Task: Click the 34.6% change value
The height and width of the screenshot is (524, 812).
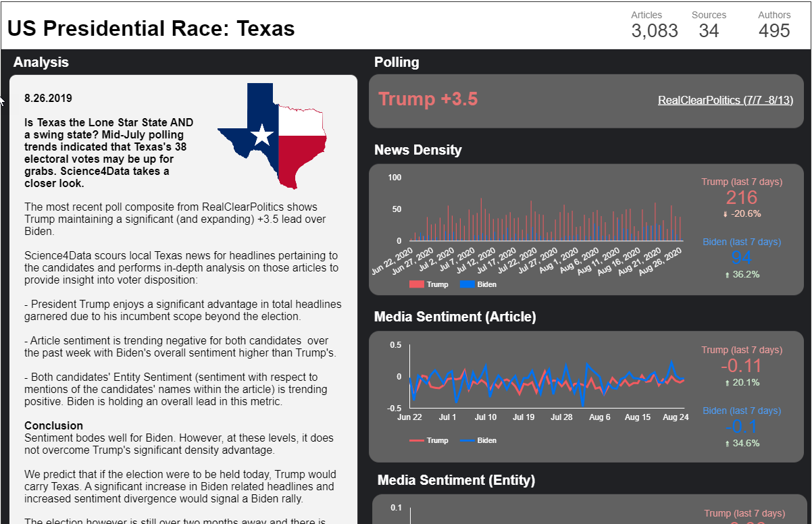Action: [746, 444]
